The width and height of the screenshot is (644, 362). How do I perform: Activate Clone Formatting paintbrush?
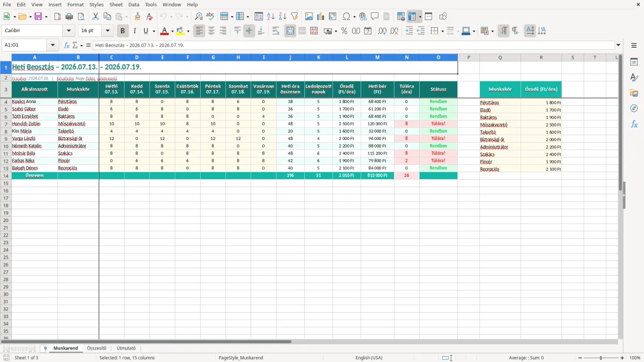(x=137, y=17)
